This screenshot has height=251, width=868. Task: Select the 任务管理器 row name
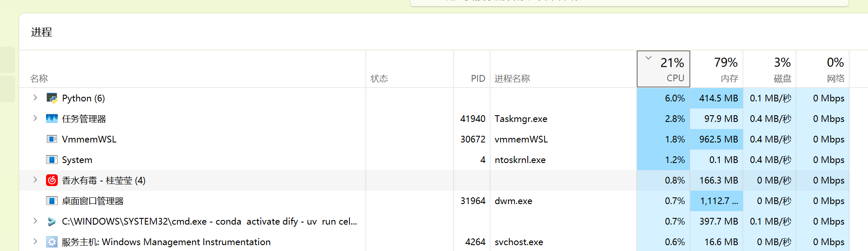84,119
